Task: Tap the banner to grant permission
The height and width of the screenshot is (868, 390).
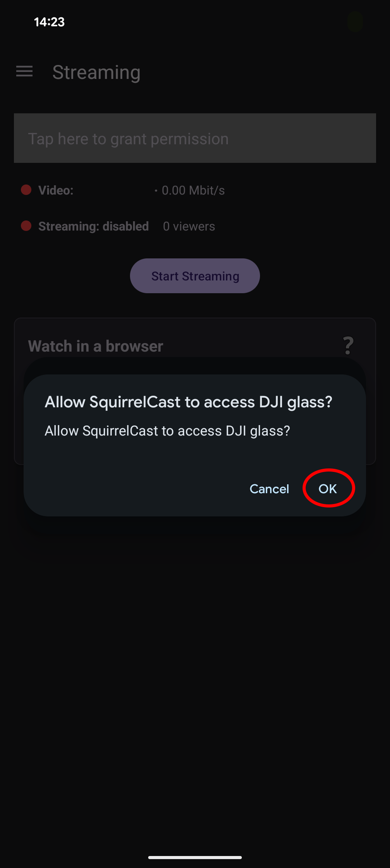Action: [195, 138]
